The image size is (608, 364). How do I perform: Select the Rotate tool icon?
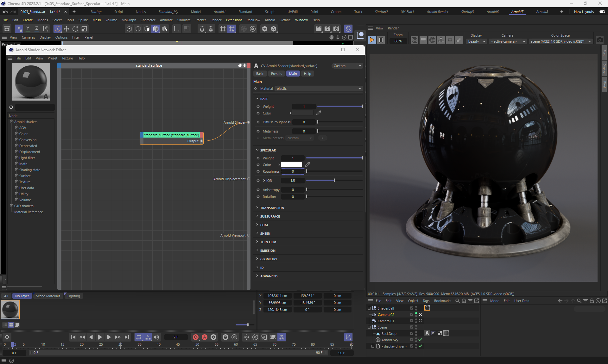[x=75, y=29]
